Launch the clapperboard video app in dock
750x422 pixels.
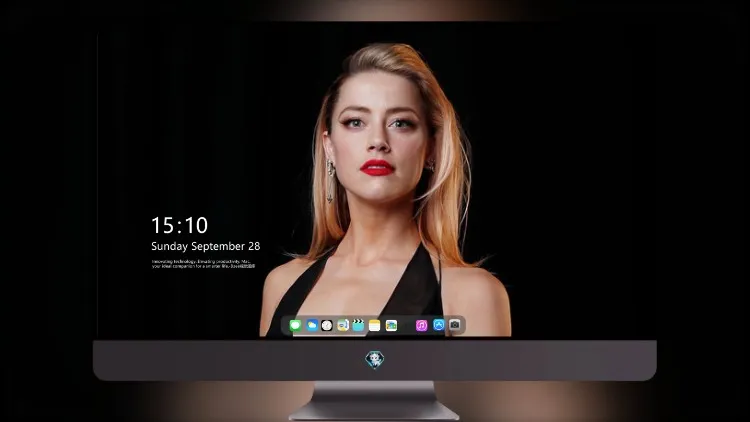[x=358, y=325]
